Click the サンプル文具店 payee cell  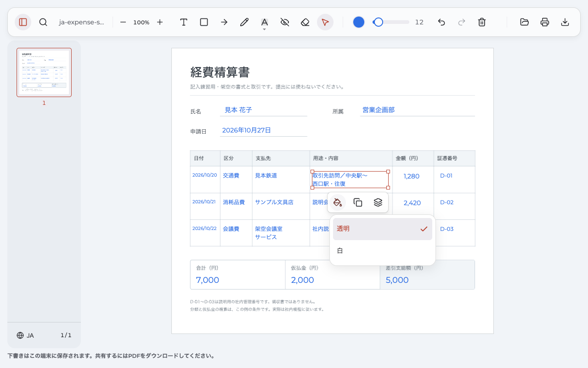(274, 202)
